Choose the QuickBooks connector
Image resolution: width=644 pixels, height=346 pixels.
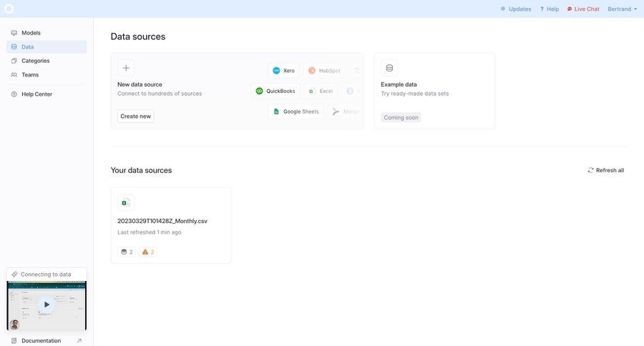tap(275, 91)
